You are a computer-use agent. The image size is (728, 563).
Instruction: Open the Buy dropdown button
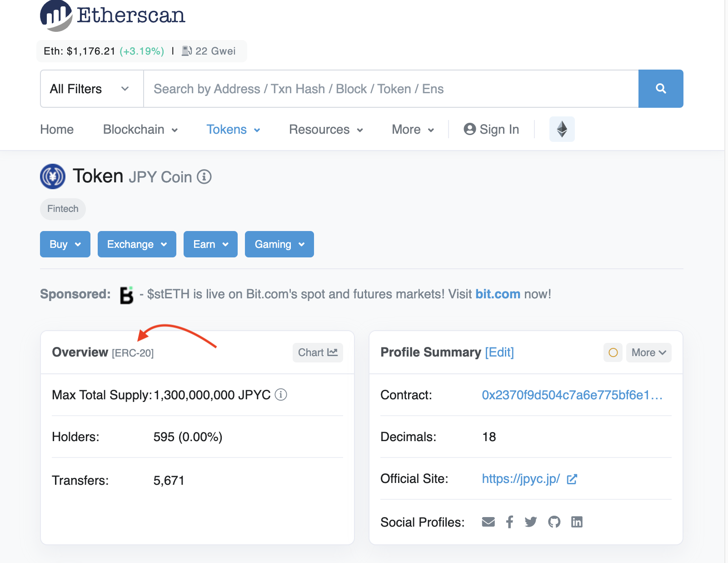[x=65, y=244]
